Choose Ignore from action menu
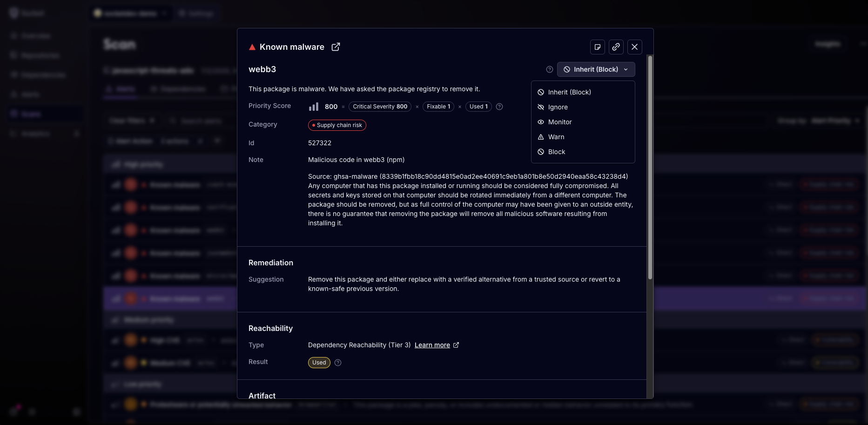 coord(583,107)
